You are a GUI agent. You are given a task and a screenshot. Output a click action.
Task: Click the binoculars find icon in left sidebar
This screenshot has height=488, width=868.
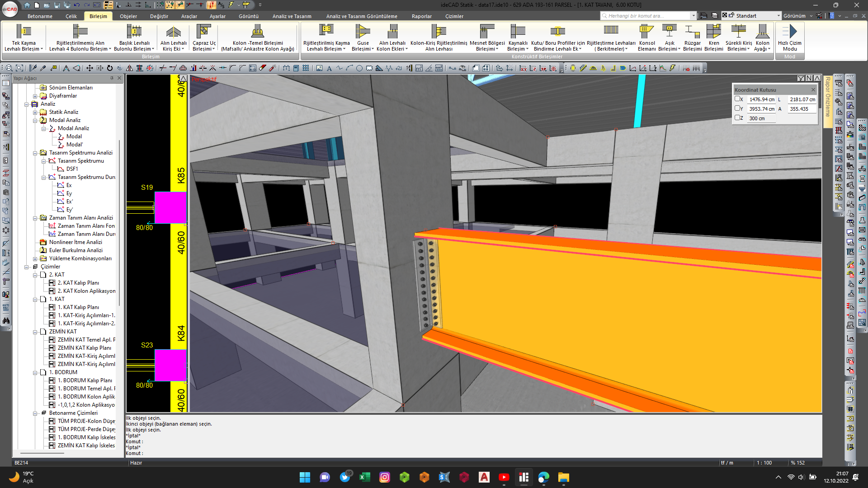coord(6,320)
